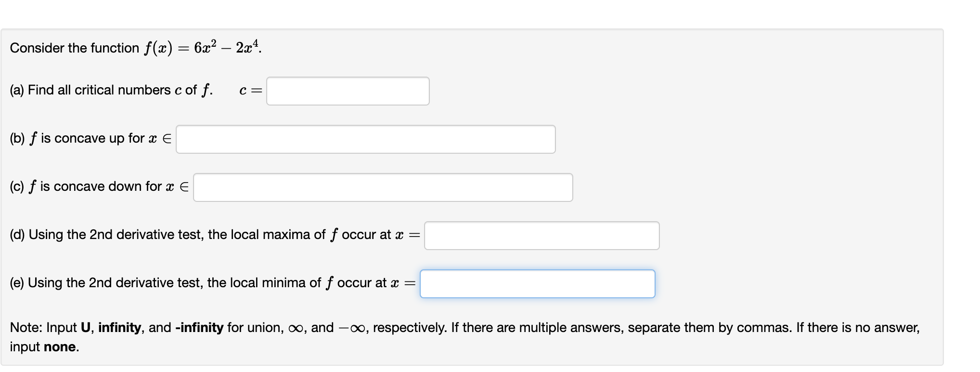The image size is (980, 372).
Task: Click the concave down interval input box
Action: 383,187
